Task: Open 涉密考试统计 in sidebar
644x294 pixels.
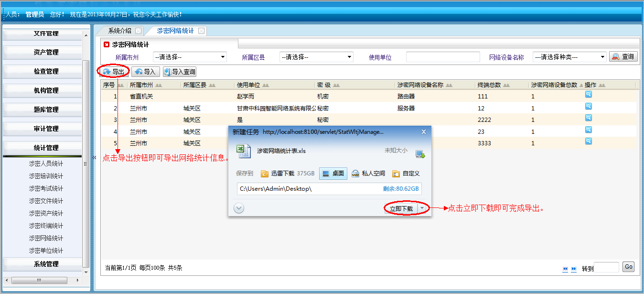Action: tap(46, 188)
